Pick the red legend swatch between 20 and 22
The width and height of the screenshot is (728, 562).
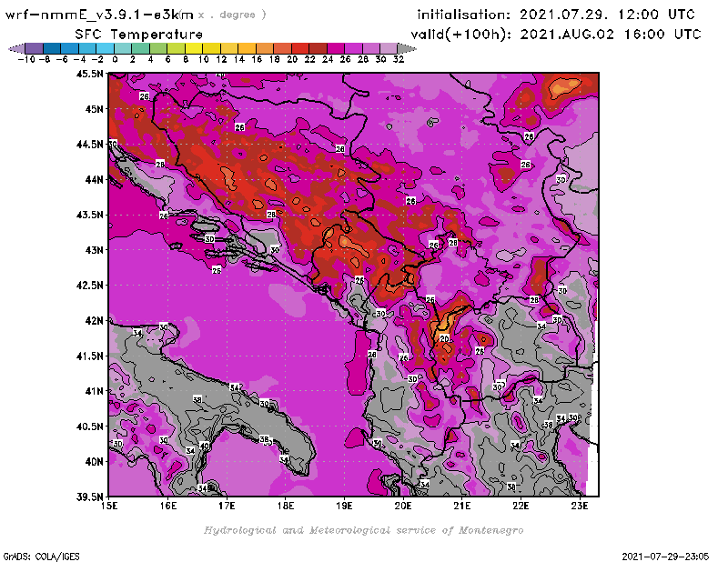(x=300, y=47)
